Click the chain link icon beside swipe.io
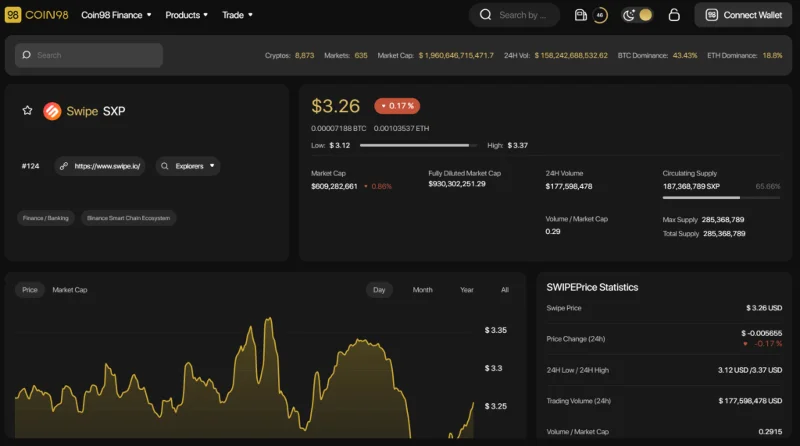The image size is (800, 446). click(64, 166)
